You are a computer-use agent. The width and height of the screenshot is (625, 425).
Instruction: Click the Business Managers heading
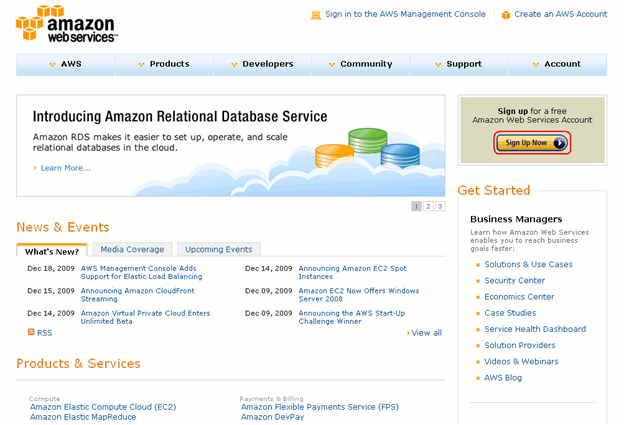(x=516, y=219)
